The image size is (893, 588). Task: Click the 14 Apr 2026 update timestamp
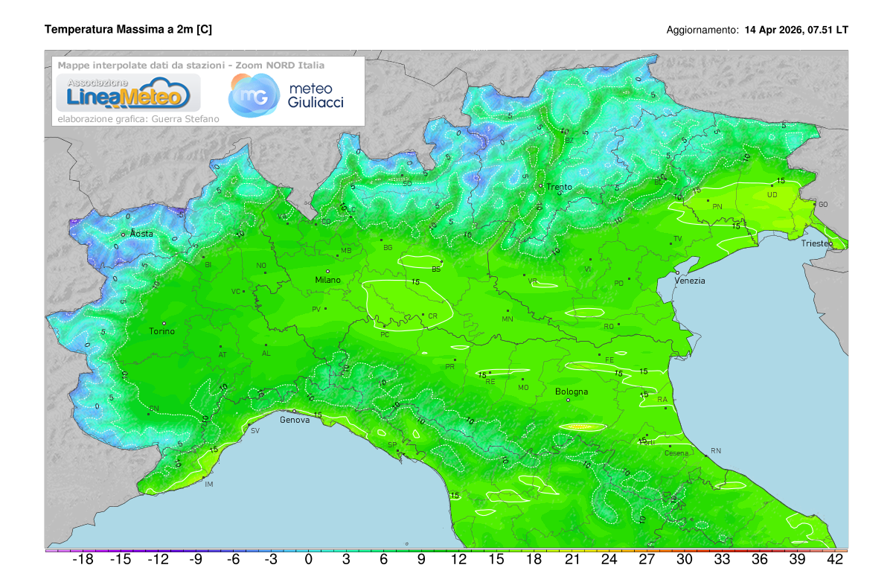point(795,31)
